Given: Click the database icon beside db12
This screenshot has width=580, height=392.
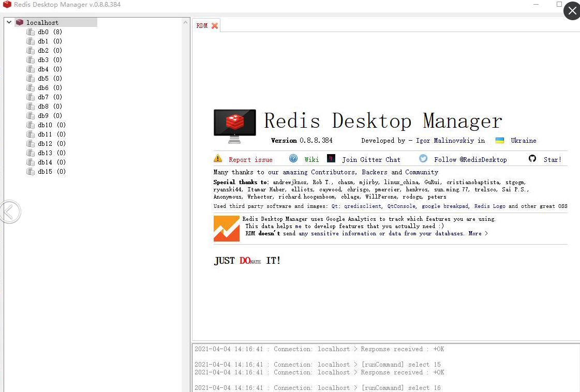Looking at the screenshot, I should pyautogui.click(x=31, y=143).
